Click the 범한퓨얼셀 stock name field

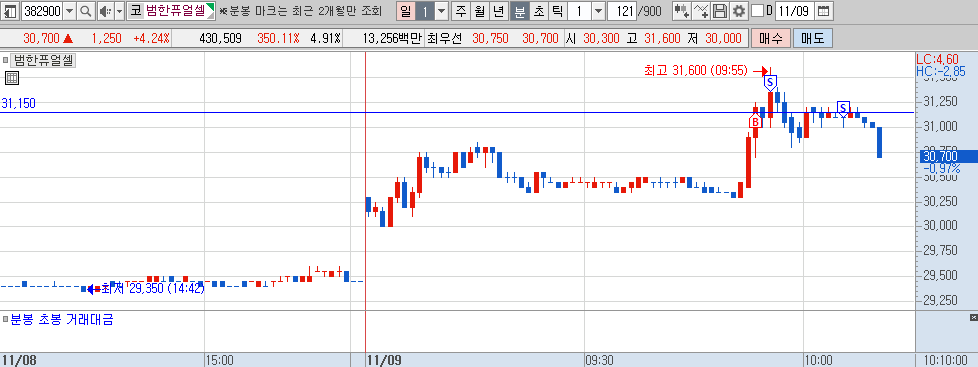point(175,11)
